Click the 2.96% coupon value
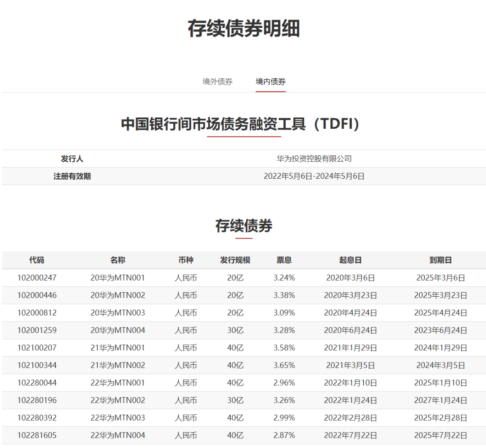Viewport: 486px width, 448px height. pos(284,383)
